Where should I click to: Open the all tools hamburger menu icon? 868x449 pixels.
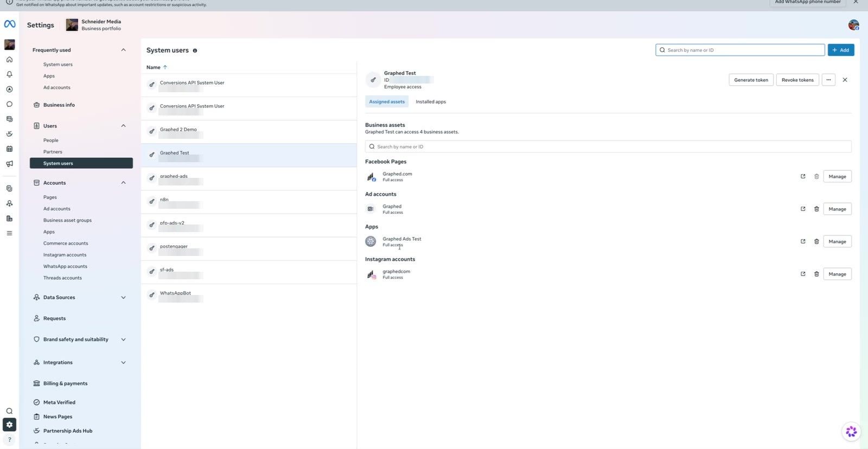point(9,233)
